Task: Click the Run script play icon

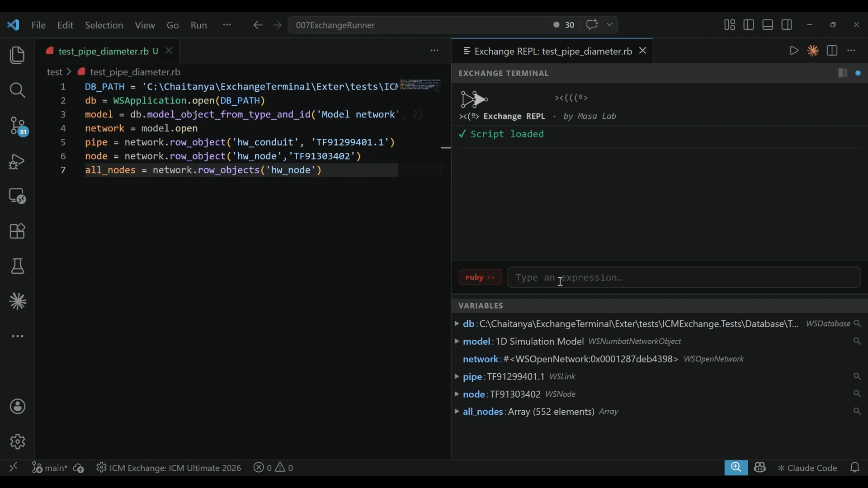Action: (794, 51)
